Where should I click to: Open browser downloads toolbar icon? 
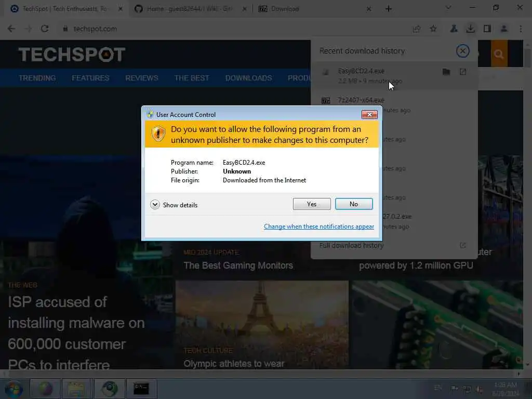[470, 29]
